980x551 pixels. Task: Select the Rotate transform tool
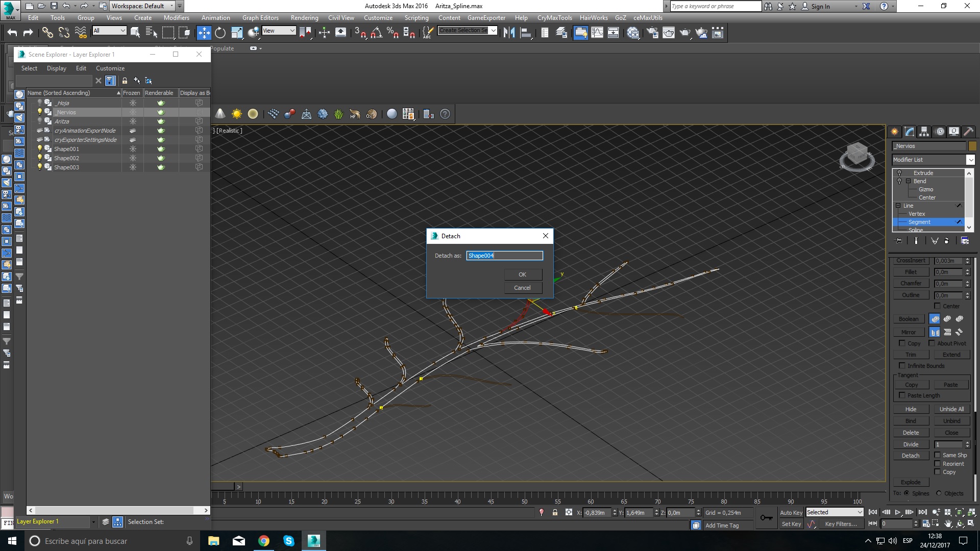(220, 33)
